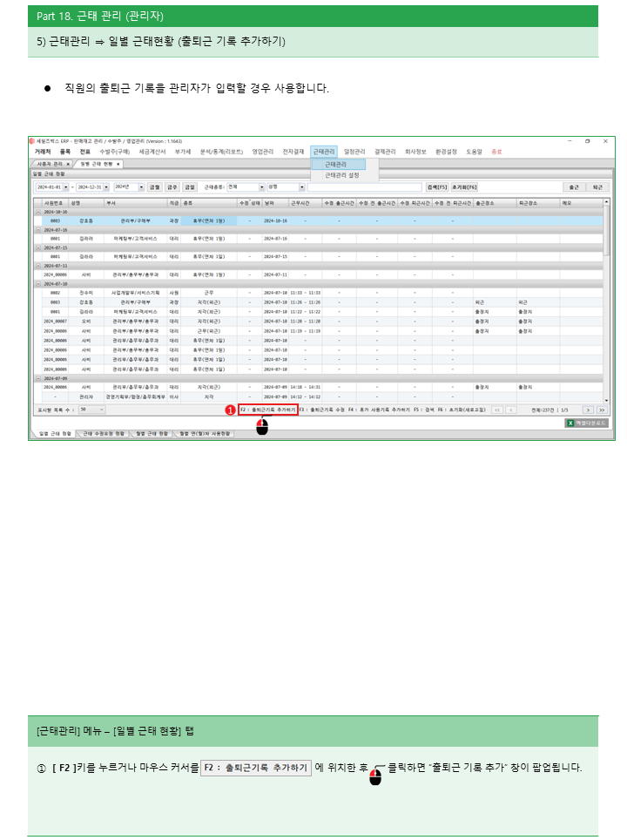The width and height of the screenshot is (627, 840).
Task: Open the 전자결재 menu
Action: tap(293, 152)
